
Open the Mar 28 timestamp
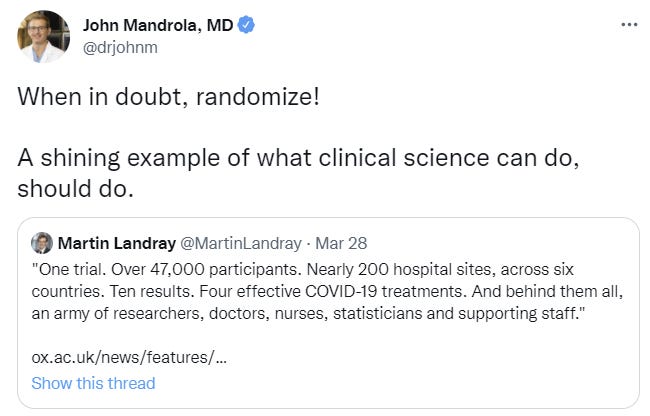(341, 243)
